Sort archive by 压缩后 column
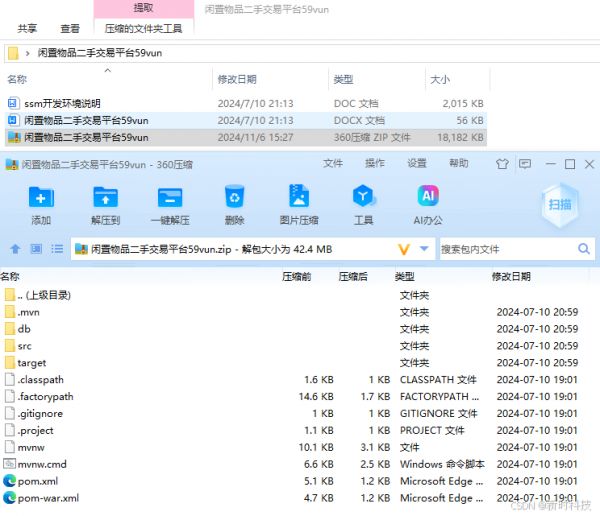This screenshot has height=516, width=600. [353, 276]
